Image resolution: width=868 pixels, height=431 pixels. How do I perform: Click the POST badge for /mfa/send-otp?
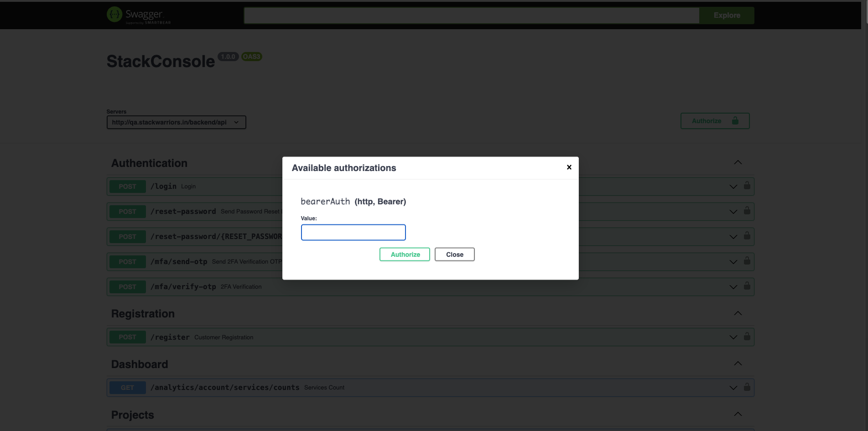click(x=127, y=262)
